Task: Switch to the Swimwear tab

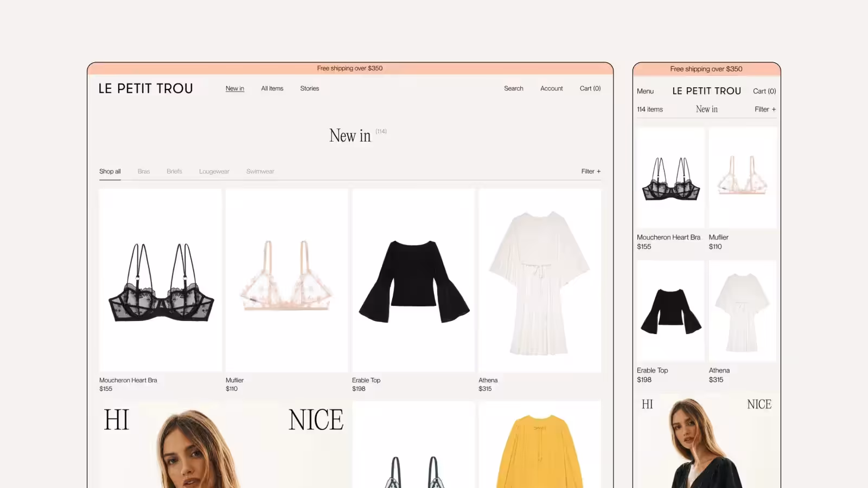Action: [x=260, y=171]
